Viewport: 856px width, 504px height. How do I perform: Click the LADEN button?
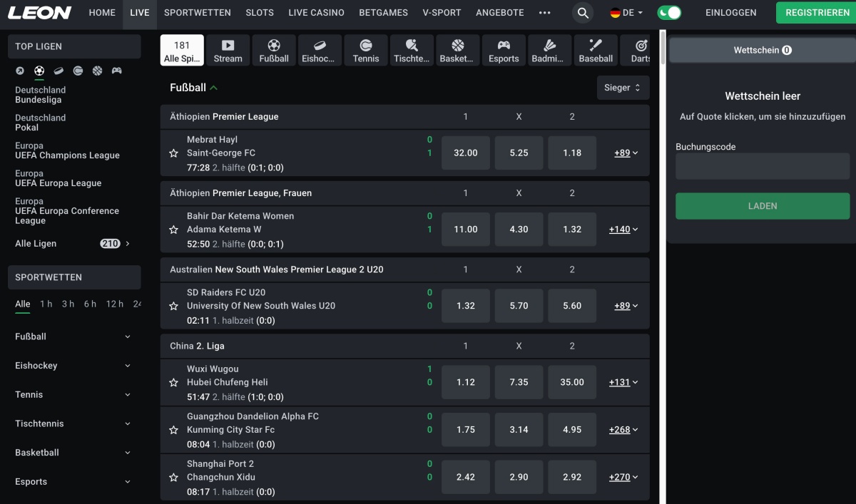763,206
